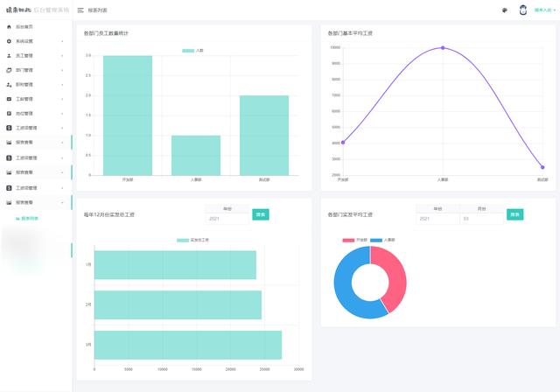Click the blue 人事部 legend color swatch
560x392 pixels.
tap(376, 239)
